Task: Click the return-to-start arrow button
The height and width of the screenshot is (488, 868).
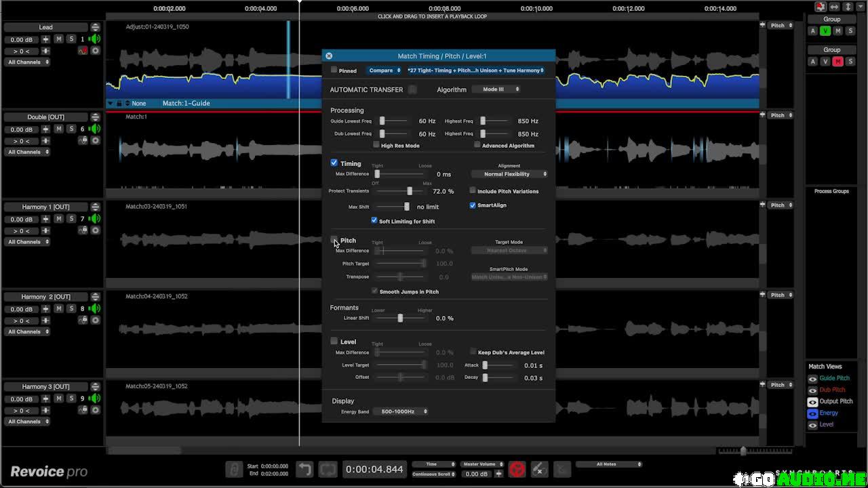Action: tap(305, 469)
